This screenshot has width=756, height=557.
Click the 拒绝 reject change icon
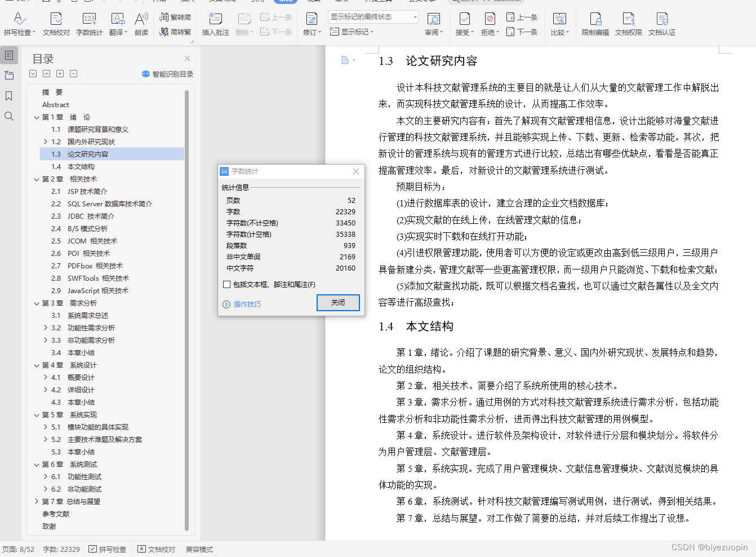(x=490, y=19)
